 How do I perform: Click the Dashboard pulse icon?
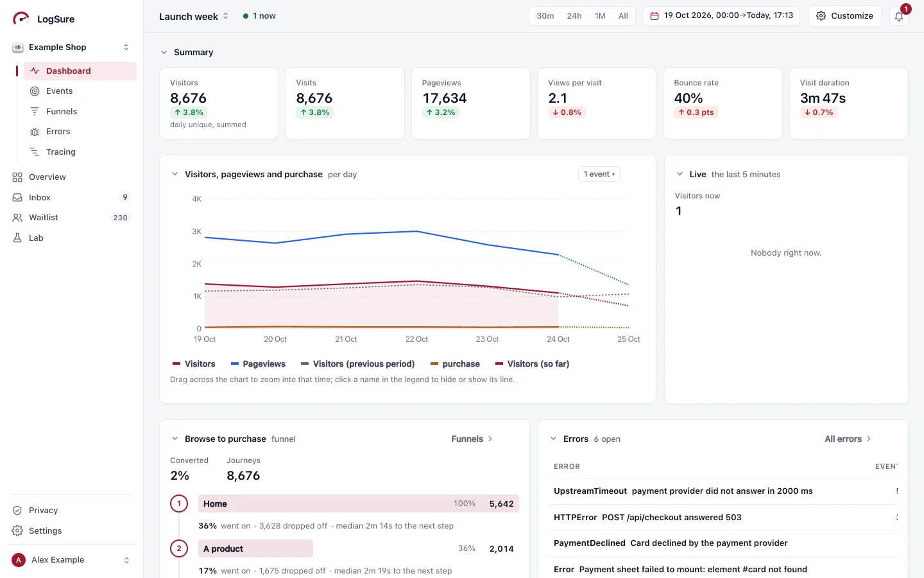pyautogui.click(x=35, y=71)
